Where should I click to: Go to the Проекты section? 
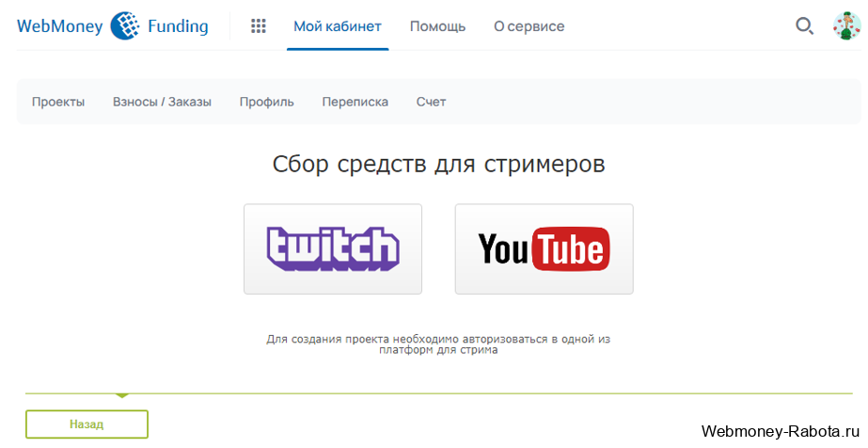[58, 102]
